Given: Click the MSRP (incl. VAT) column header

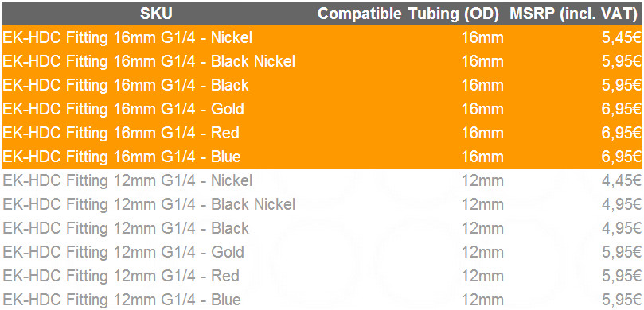Looking at the screenshot, I should 576,14.
